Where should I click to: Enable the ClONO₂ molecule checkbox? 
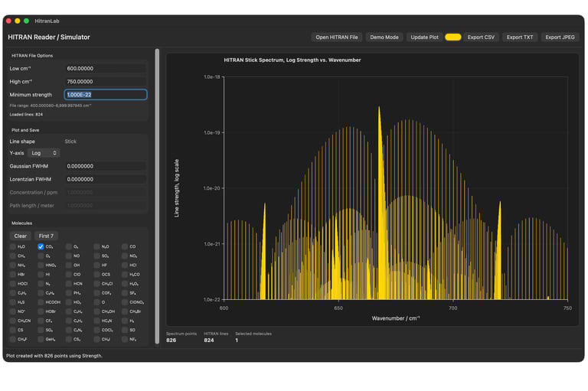pyautogui.click(x=125, y=302)
